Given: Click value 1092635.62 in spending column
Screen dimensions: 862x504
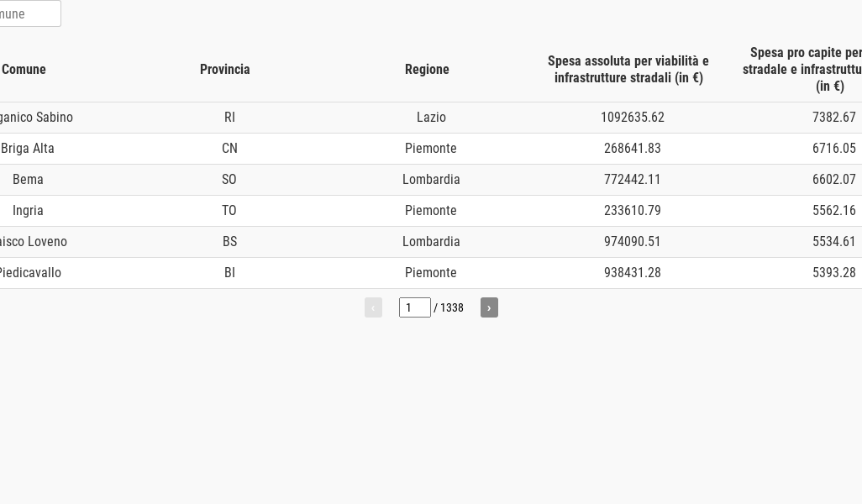Looking at the screenshot, I should [x=632, y=117].
